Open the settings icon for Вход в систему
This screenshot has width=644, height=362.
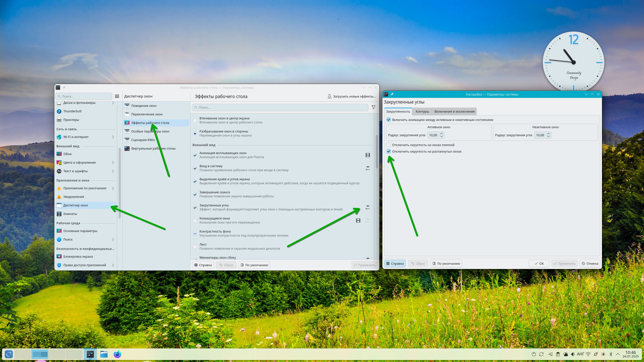click(368, 168)
